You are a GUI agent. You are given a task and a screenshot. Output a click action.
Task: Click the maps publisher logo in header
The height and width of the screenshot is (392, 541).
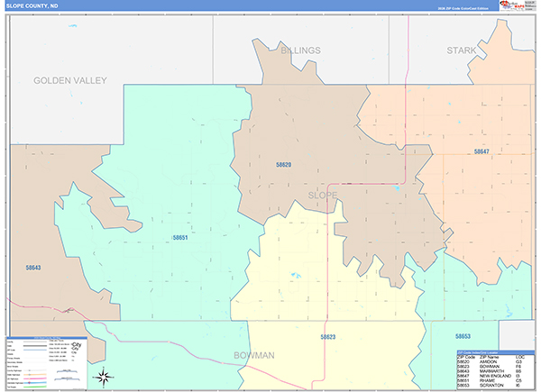(x=511, y=5)
